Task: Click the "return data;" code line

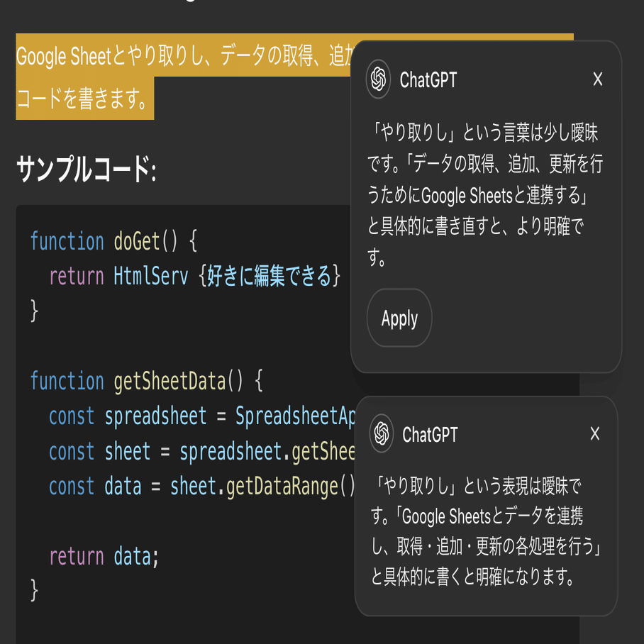Action: tap(104, 556)
